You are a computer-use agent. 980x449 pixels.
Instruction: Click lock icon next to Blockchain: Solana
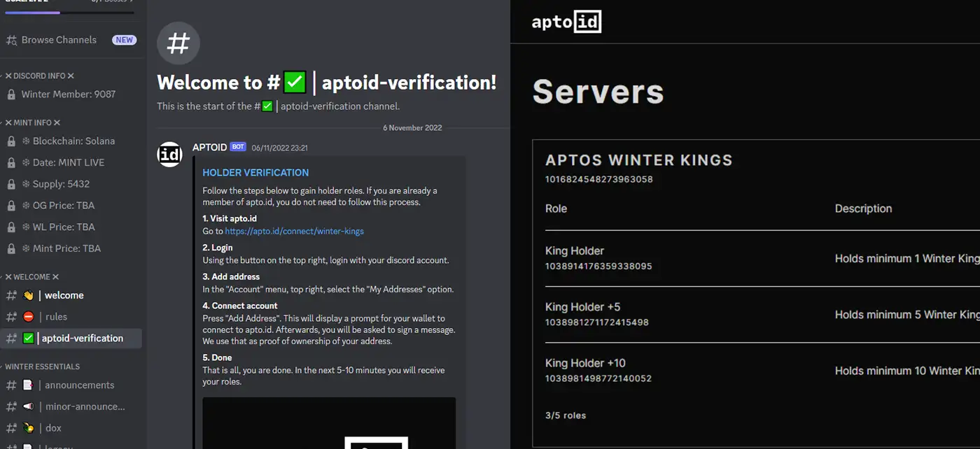pos(11,141)
